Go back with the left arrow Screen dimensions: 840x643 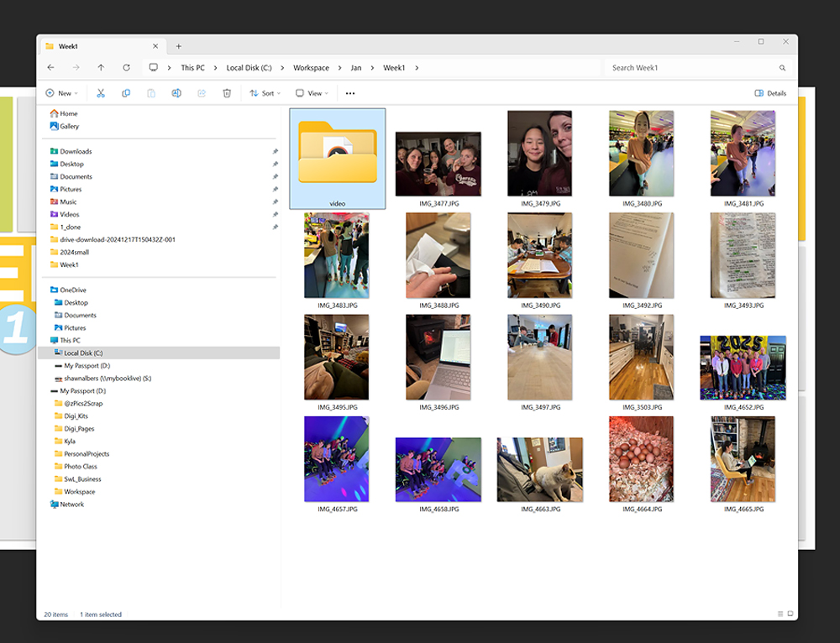tap(51, 67)
